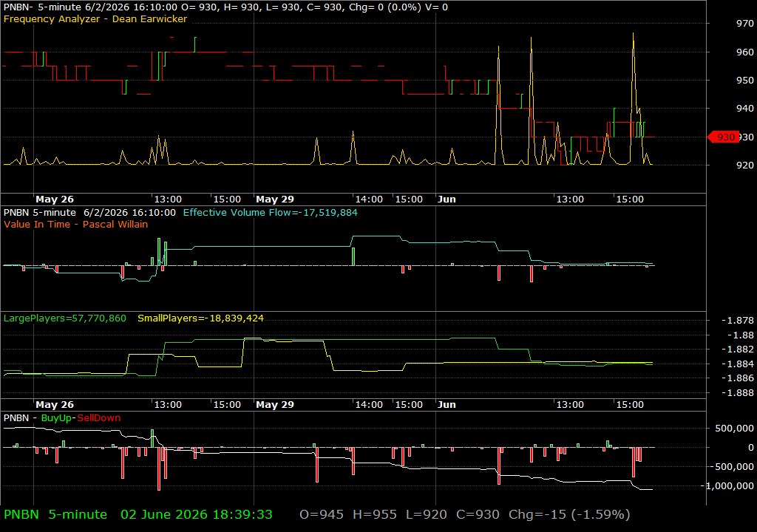Click 'May 26' date on top time axis

coord(55,199)
